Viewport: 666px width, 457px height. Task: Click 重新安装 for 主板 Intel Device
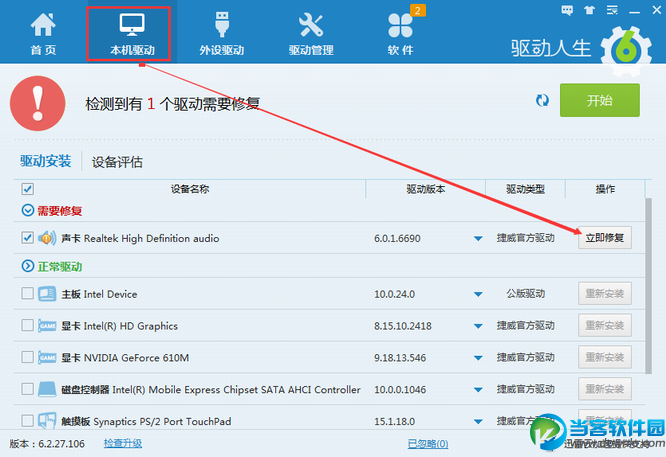click(604, 293)
